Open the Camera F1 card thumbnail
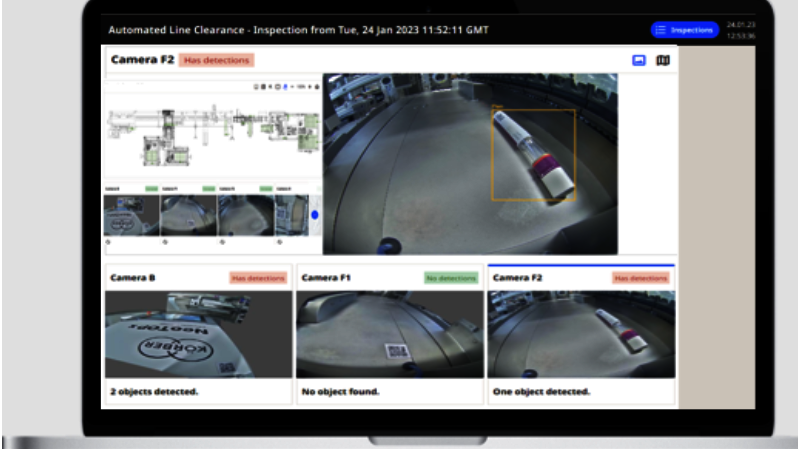The height and width of the screenshot is (449, 798). tap(389, 334)
